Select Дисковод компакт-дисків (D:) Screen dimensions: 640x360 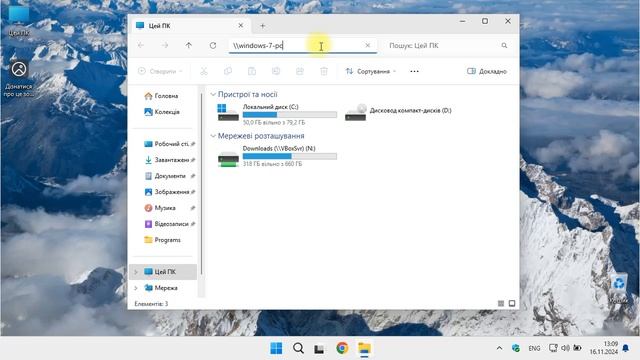[398, 113]
